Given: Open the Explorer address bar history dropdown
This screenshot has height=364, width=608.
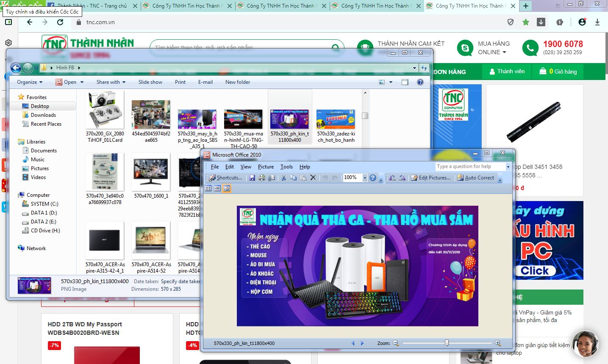Looking at the screenshot, I should point(414,68).
